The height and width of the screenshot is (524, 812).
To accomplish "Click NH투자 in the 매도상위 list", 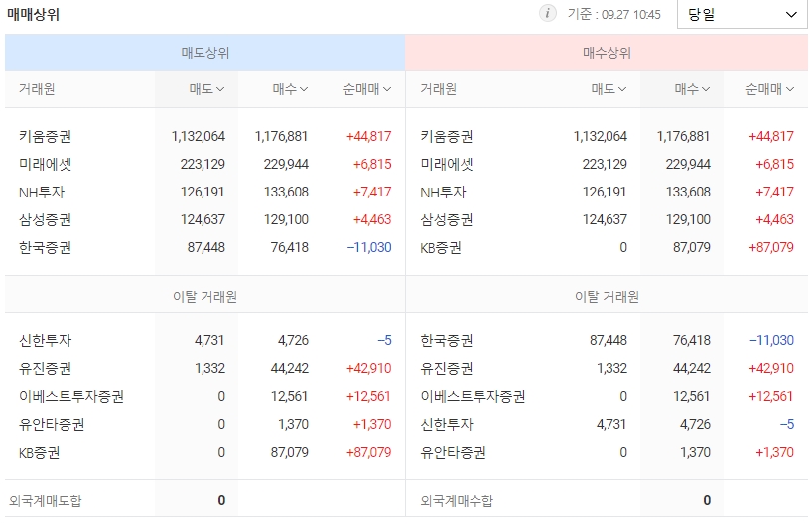I will coord(42,193).
